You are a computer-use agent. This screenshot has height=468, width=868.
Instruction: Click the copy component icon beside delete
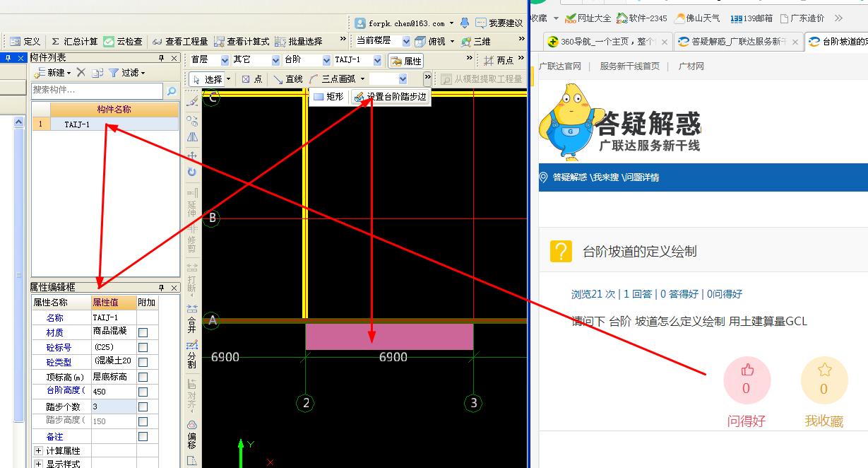97,73
